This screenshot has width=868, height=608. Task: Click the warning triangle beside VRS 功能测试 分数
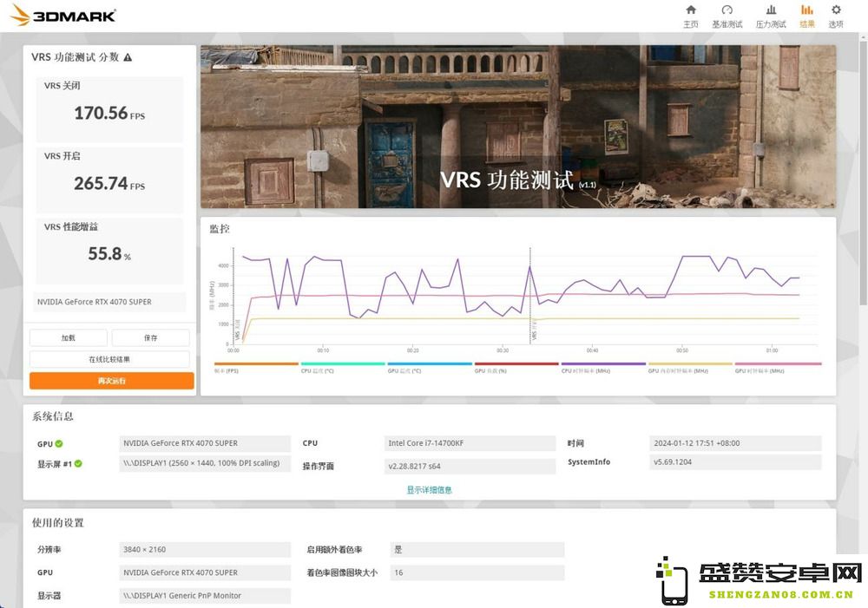pyautogui.click(x=128, y=57)
